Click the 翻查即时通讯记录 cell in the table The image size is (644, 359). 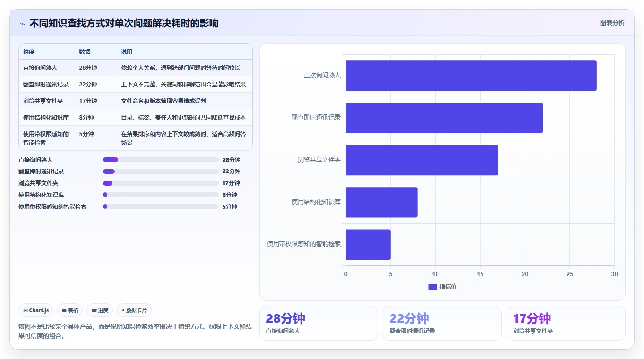coord(46,85)
